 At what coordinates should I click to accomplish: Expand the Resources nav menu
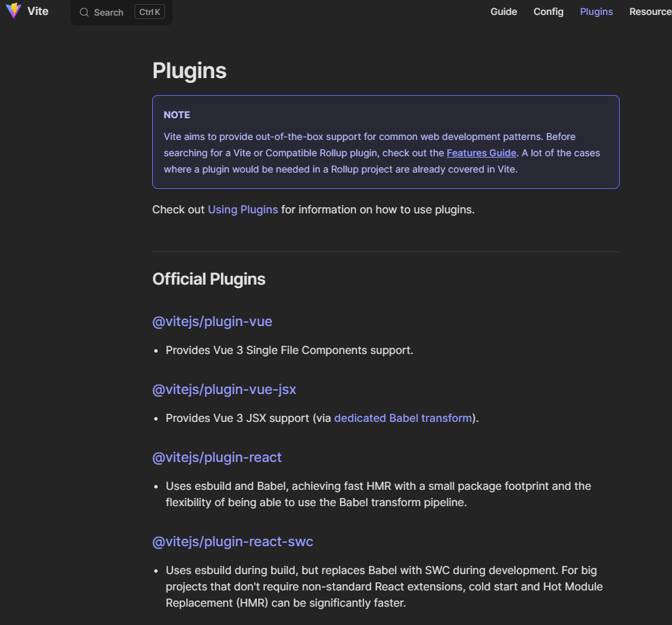pyautogui.click(x=650, y=12)
